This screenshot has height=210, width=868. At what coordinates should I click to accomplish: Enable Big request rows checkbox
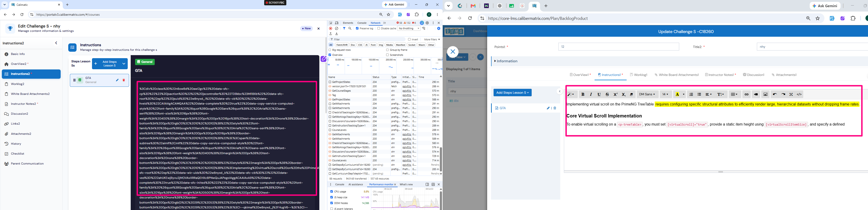[x=330, y=50]
